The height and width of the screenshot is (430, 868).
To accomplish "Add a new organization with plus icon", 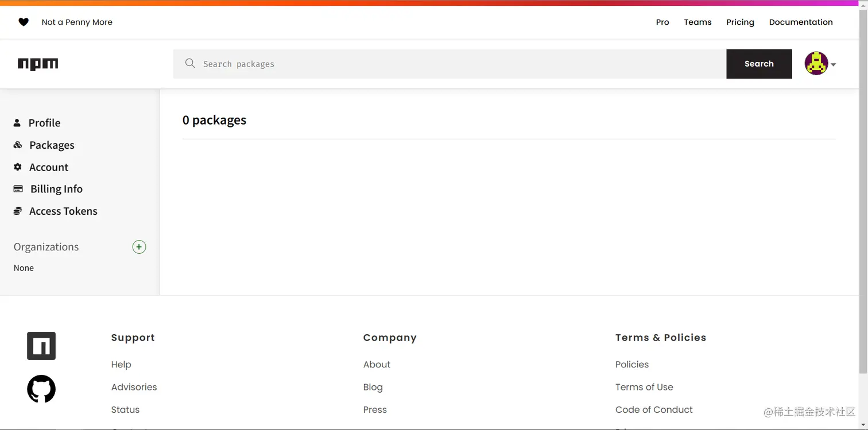I will (139, 247).
